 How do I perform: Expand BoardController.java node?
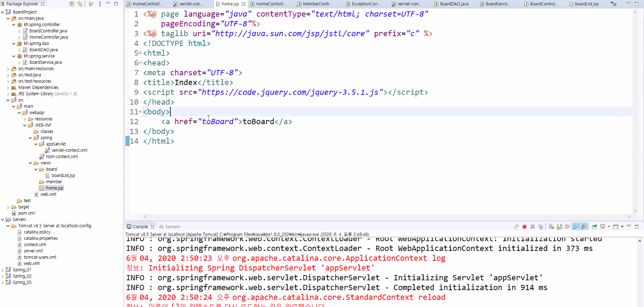(x=19, y=31)
